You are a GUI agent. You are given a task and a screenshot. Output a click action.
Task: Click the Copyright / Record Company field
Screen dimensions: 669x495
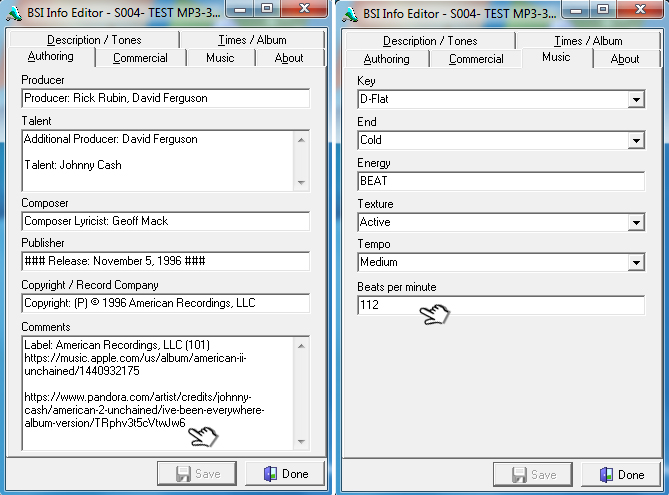(x=166, y=303)
